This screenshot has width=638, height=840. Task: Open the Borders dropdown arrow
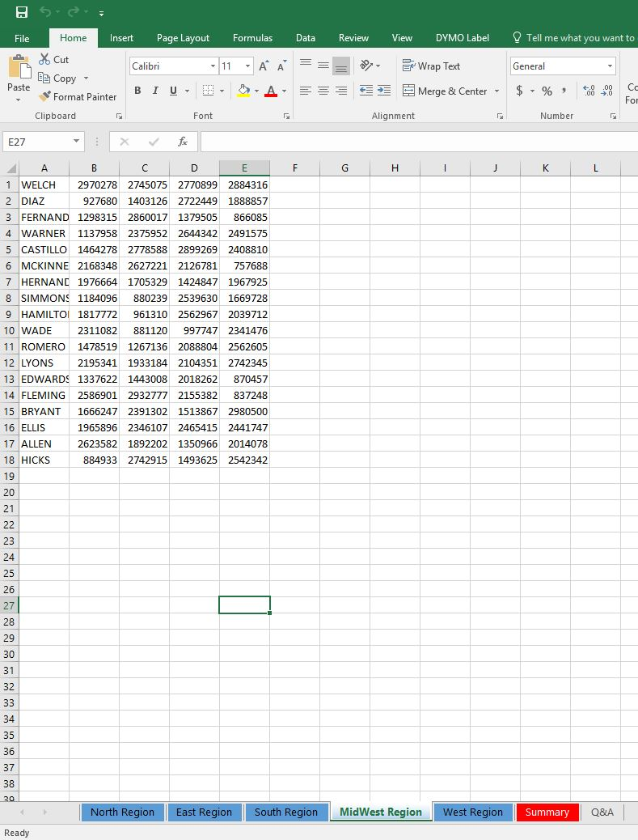[222, 91]
